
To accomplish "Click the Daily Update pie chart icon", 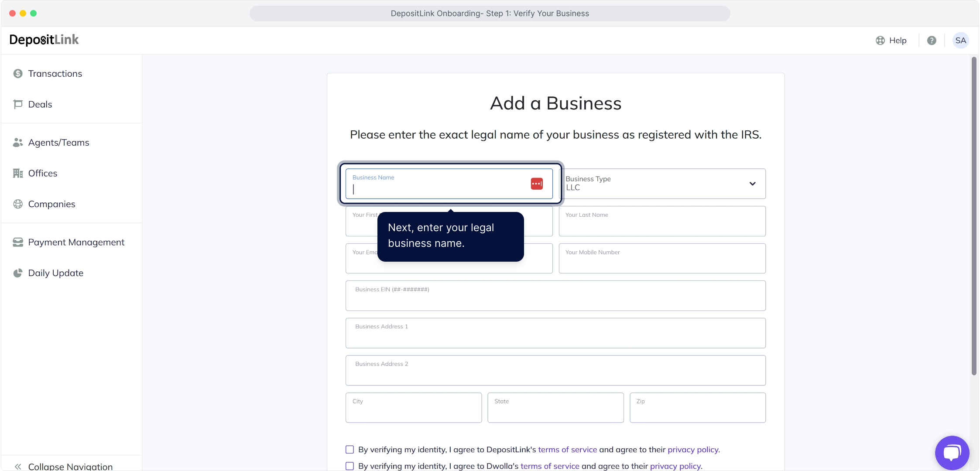I will pyautogui.click(x=18, y=273).
